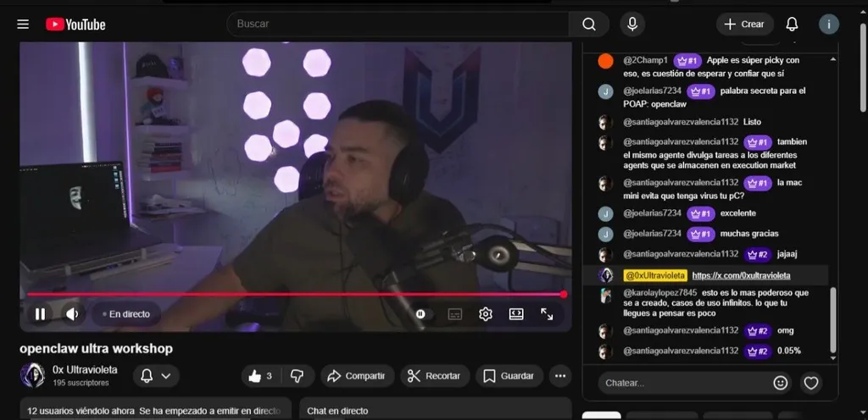Expand channel notification bell dropdown
868x420 pixels.
click(156, 376)
